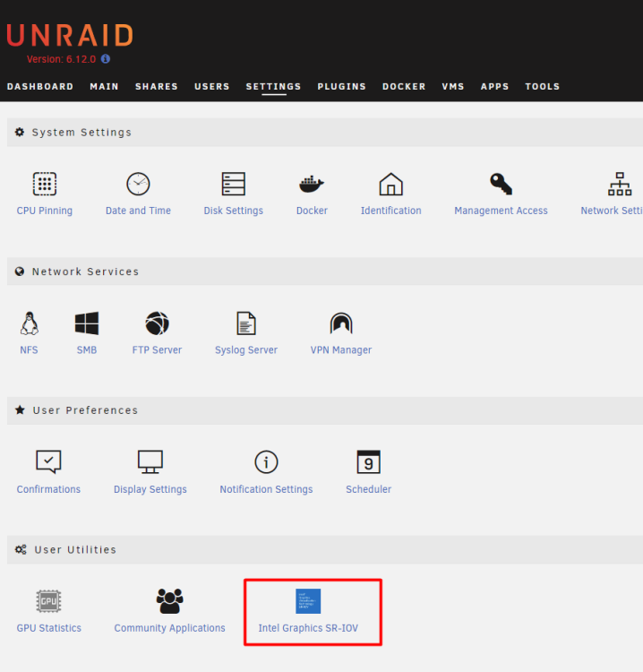Click the Date and Time clock icon
Image resolution: width=643 pixels, height=672 pixels.
point(138,184)
